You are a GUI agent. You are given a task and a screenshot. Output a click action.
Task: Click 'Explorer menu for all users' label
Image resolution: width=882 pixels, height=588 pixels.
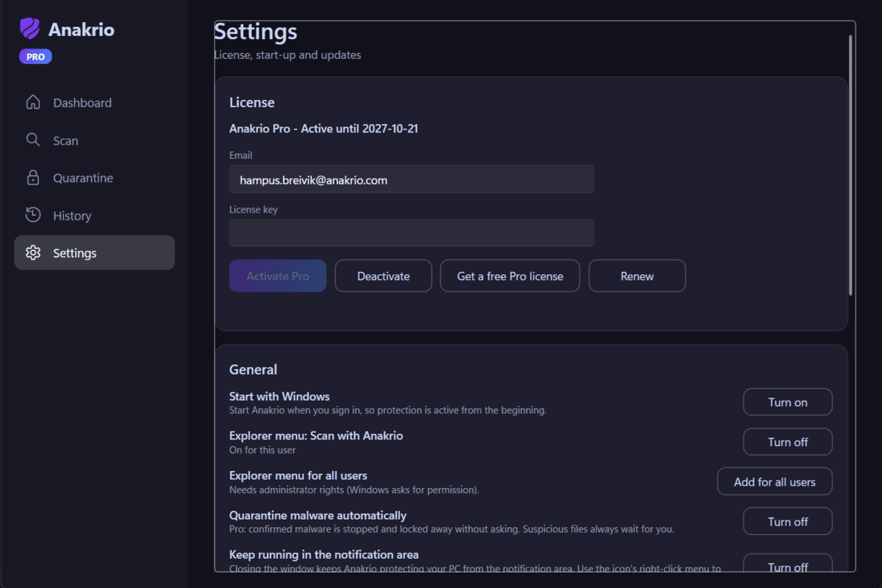(298, 476)
